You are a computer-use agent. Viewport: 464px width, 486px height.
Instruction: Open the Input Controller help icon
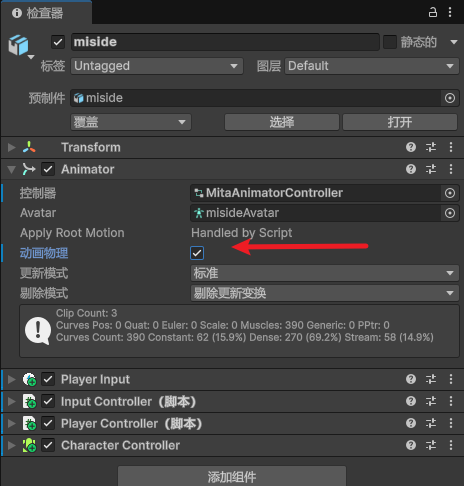[x=411, y=401]
